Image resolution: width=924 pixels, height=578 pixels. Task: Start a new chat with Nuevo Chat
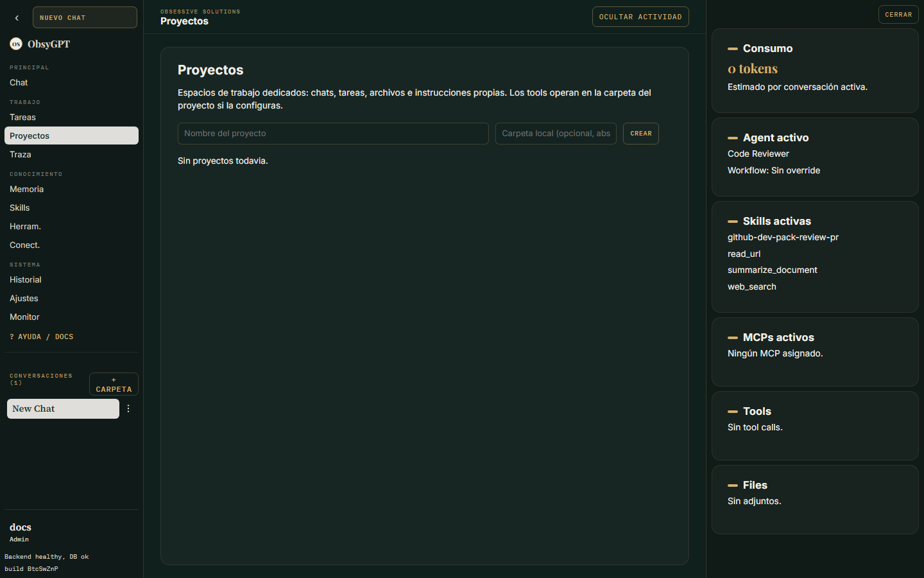[x=85, y=17]
